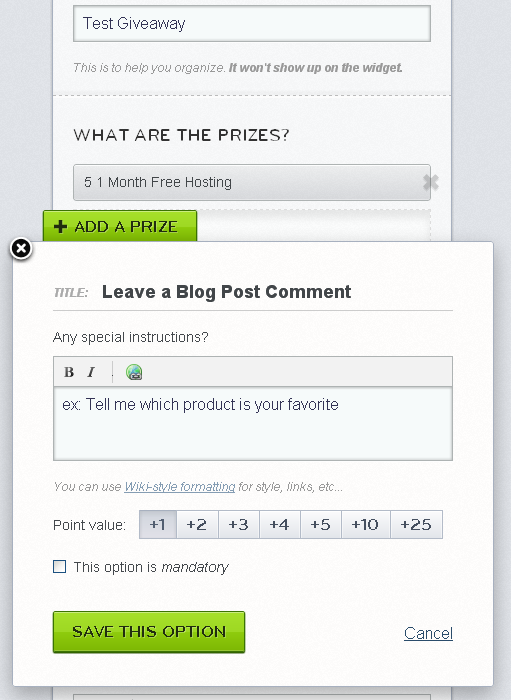Choose the +3 point value
This screenshot has width=511, height=700.
[x=239, y=525]
